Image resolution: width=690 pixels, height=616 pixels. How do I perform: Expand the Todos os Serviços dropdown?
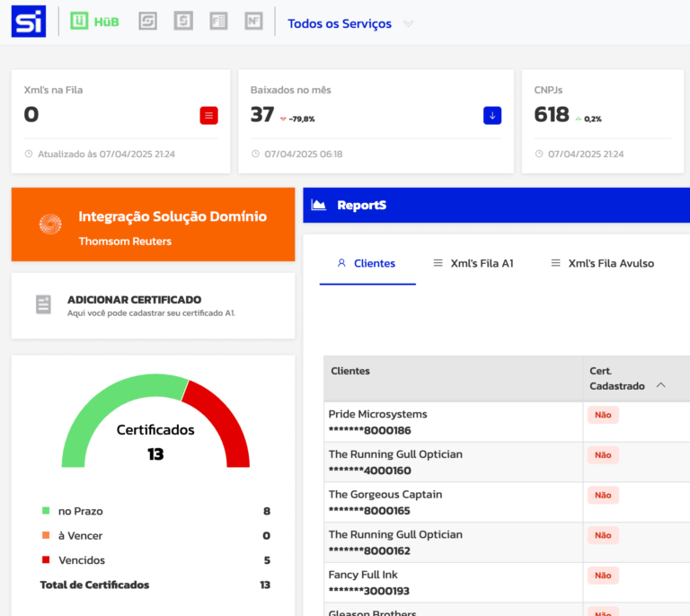click(409, 24)
